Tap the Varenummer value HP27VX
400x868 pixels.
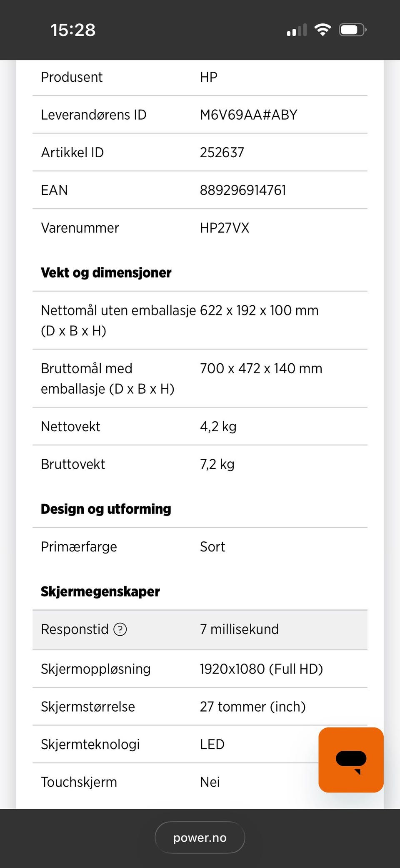coord(225,228)
